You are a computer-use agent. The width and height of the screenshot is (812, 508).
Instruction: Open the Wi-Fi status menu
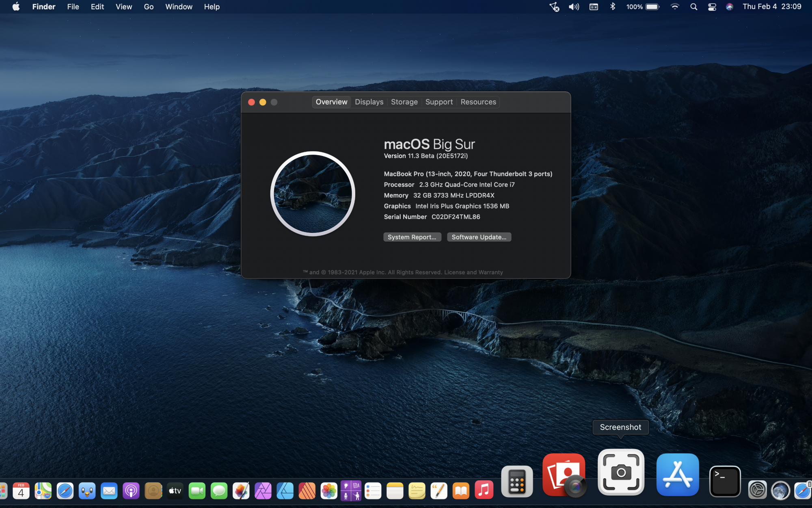pos(674,7)
